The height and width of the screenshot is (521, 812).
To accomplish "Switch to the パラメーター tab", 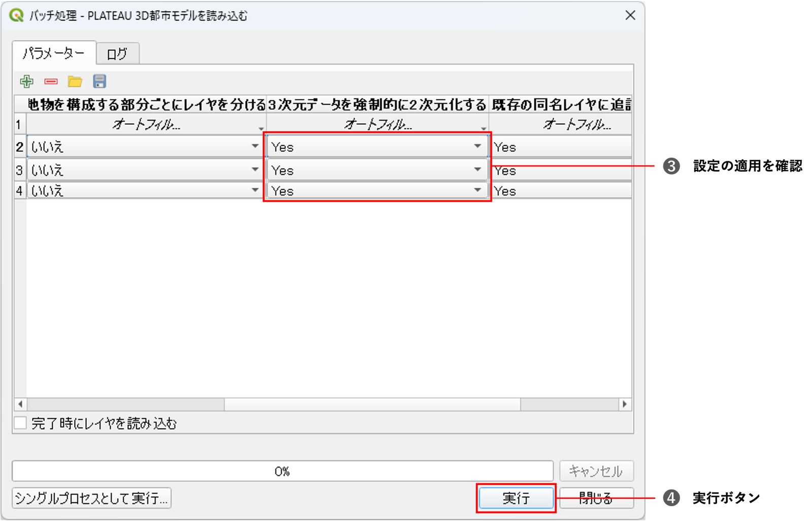I will tap(54, 53).
